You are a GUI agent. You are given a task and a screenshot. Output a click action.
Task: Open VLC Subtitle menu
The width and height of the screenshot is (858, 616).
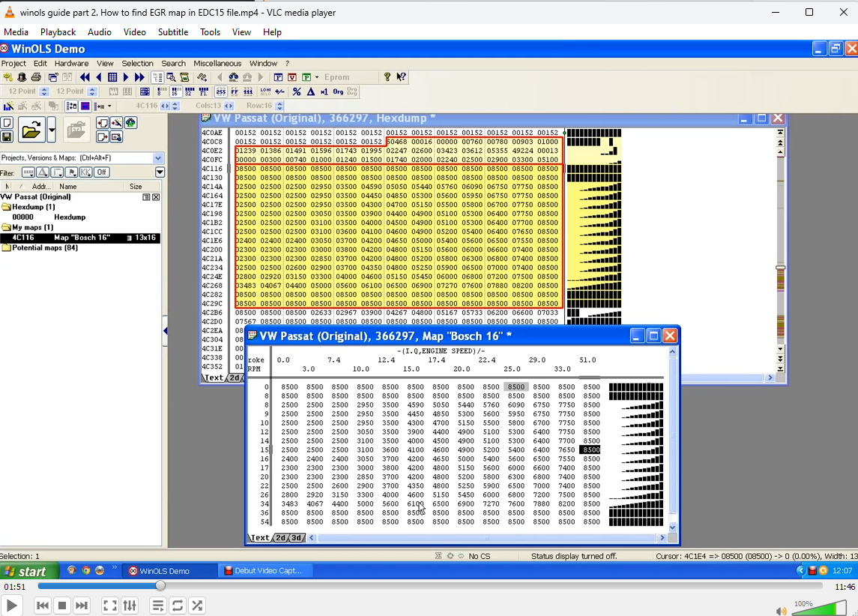click(x=173, y=32)
